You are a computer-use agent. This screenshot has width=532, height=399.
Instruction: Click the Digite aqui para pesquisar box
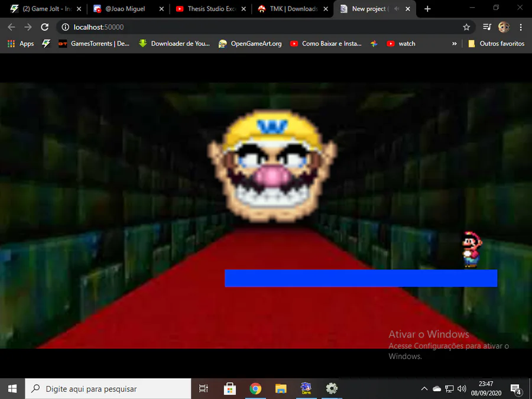pos(108,389)
